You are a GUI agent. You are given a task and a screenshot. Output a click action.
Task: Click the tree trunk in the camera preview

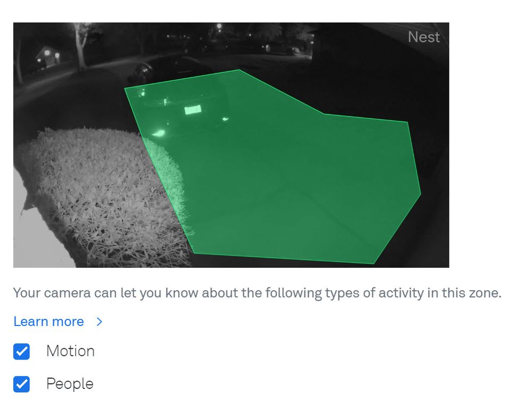pos(81,47)
